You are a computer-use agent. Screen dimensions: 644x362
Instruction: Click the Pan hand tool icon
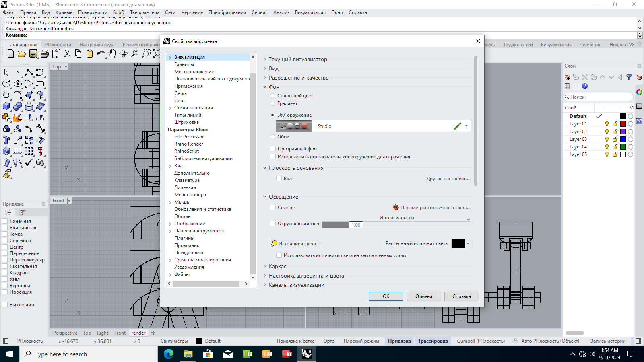point(112,53)
